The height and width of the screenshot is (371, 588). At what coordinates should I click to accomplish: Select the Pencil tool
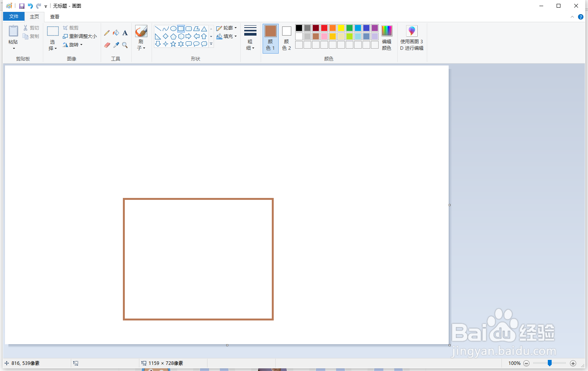pyautogui.click(x=107, y=33)
